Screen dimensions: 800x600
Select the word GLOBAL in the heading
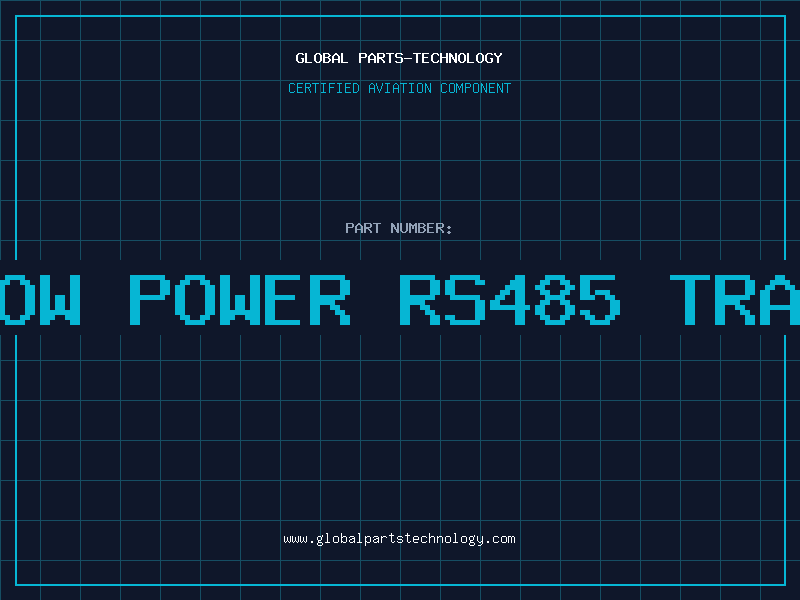[x=322, y=58]
